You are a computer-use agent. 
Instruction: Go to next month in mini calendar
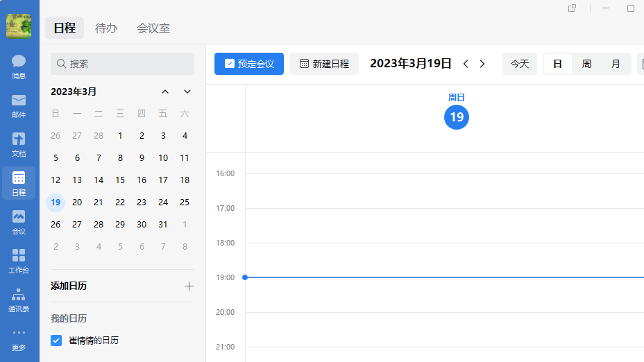pos(187,92)
